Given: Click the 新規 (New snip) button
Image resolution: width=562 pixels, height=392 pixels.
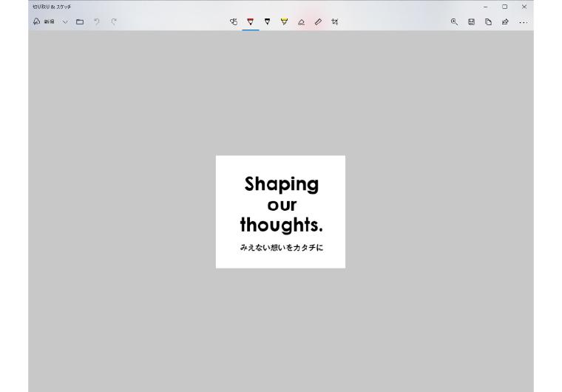Looking at the screenshot, I should pos(44,22).
